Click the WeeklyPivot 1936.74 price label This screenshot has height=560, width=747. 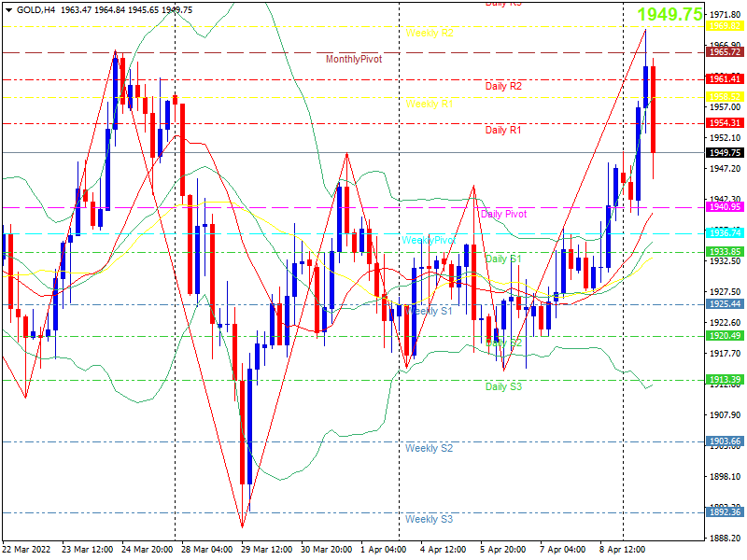click(725, 232)
